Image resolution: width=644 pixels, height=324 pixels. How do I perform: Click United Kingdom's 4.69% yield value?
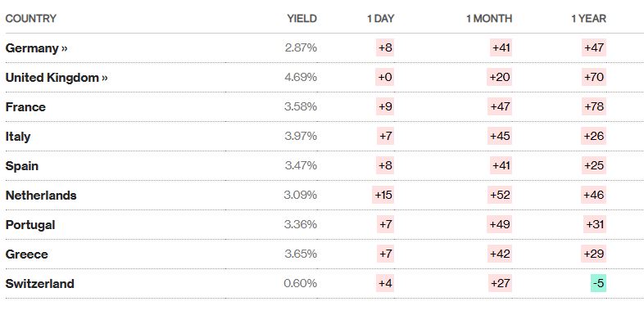click(301, 78)
